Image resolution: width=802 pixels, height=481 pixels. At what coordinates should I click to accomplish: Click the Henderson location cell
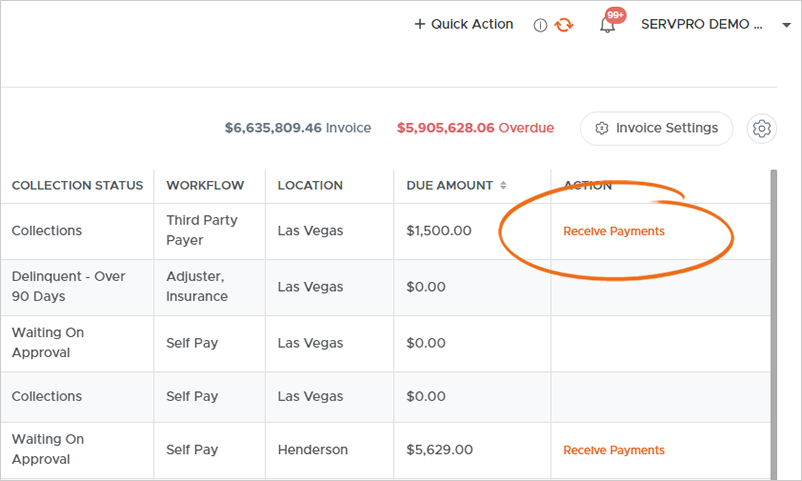pos(313,450)
